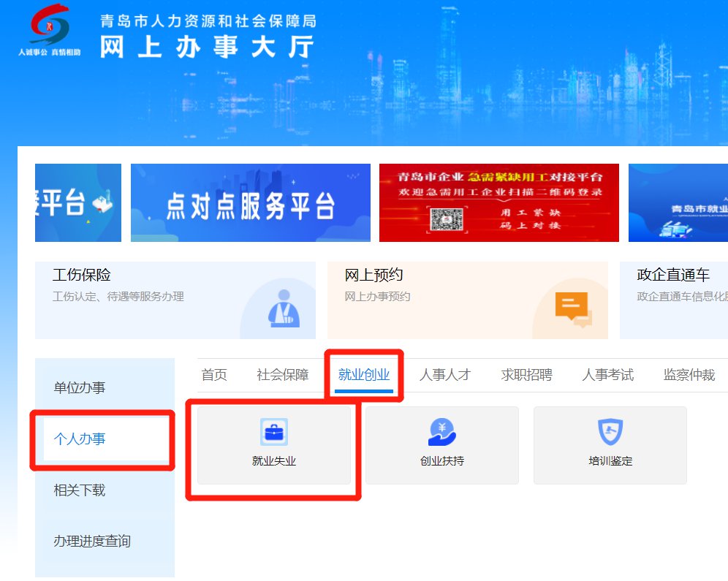Click the Qingdao HRSS bureau logo
728x581 pixels.
(50, 30)
